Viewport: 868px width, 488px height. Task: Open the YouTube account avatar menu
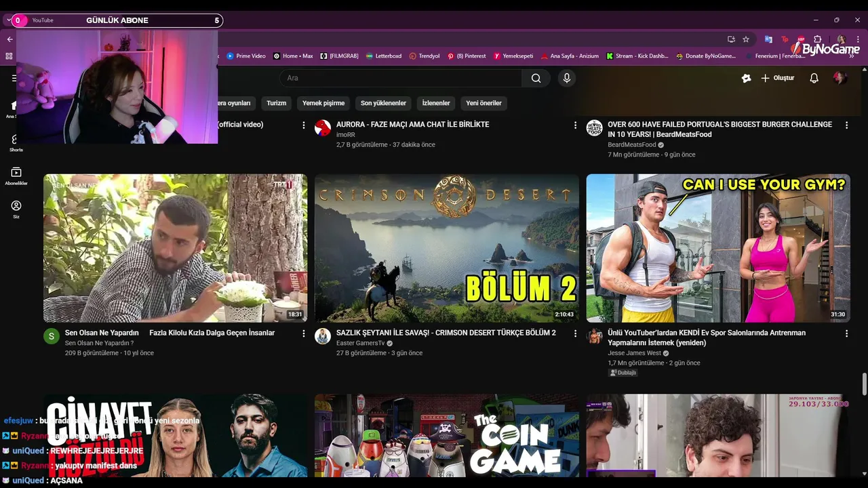tap(840, 78)
